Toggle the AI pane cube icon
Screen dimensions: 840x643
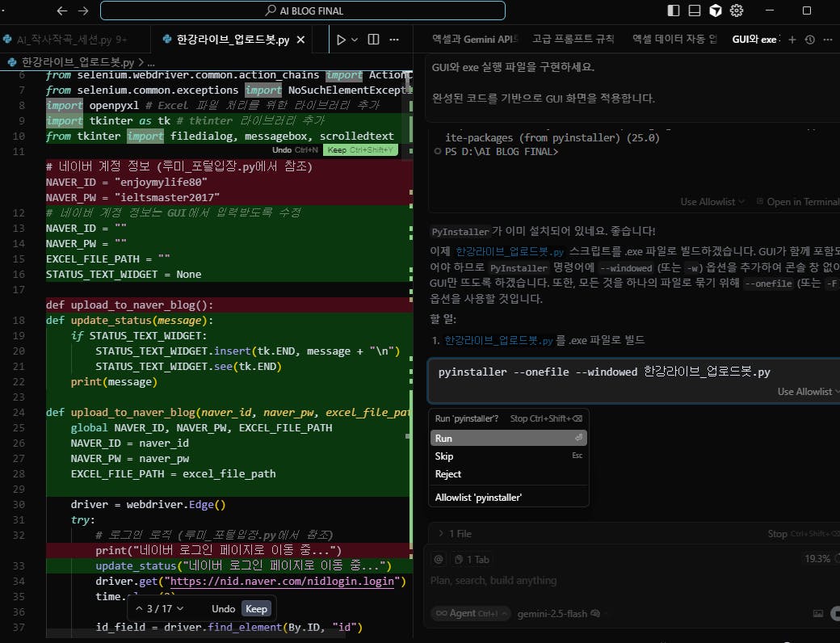[x=715, y=11]
